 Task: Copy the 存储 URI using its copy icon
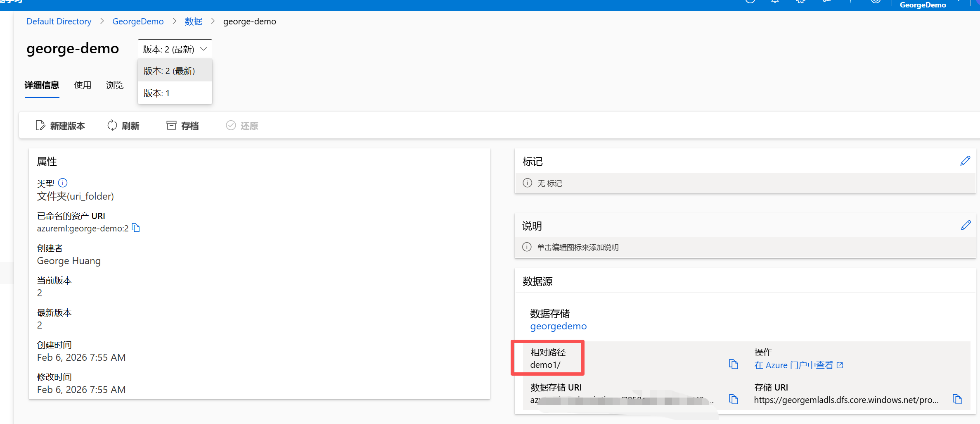pos(957,399)
